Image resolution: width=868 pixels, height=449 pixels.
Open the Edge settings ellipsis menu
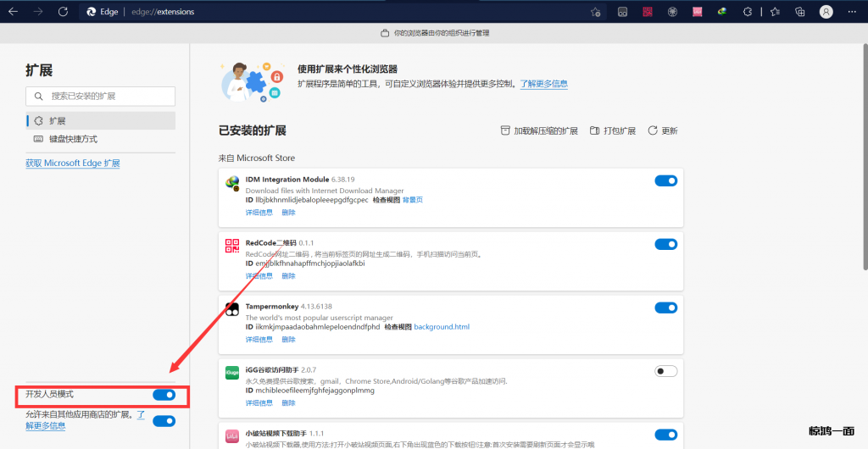tap(853, 12)
